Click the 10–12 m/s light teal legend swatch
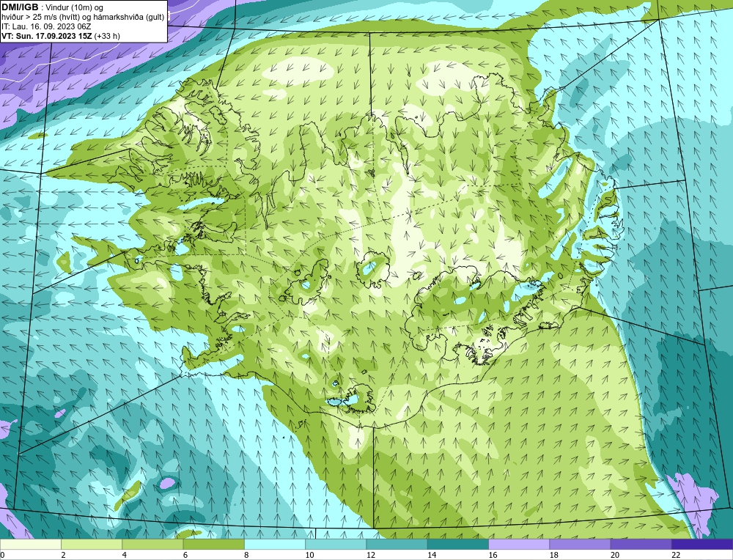This screenshot has width=733, height=560. click(336, 545)
